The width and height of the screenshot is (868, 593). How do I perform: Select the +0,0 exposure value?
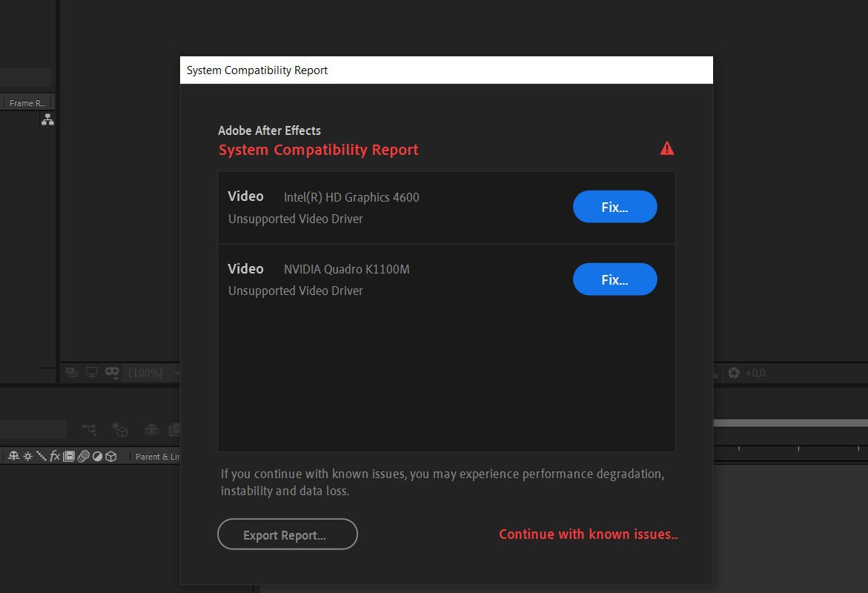click(755, 373)
